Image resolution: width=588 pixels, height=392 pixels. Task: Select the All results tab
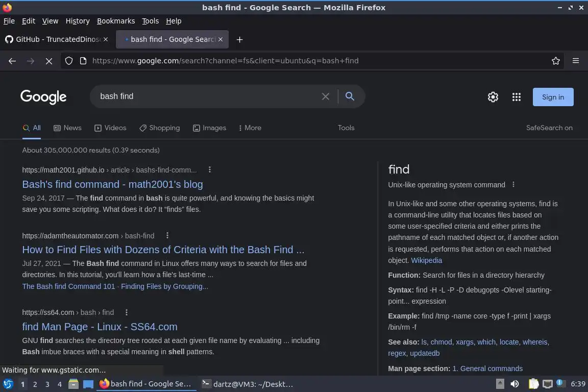point(32,128)
